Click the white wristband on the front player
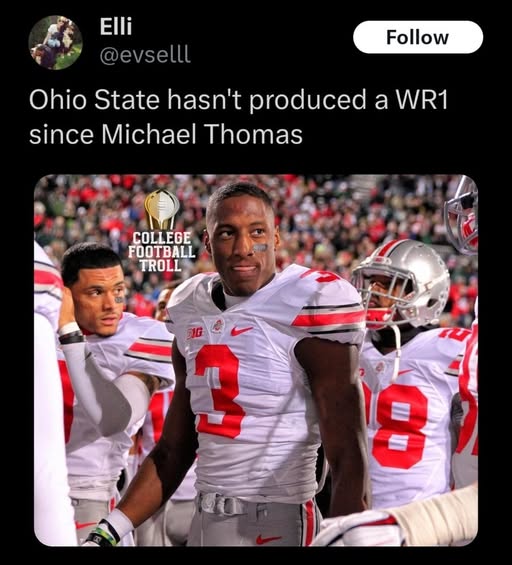 coord(117,525)
